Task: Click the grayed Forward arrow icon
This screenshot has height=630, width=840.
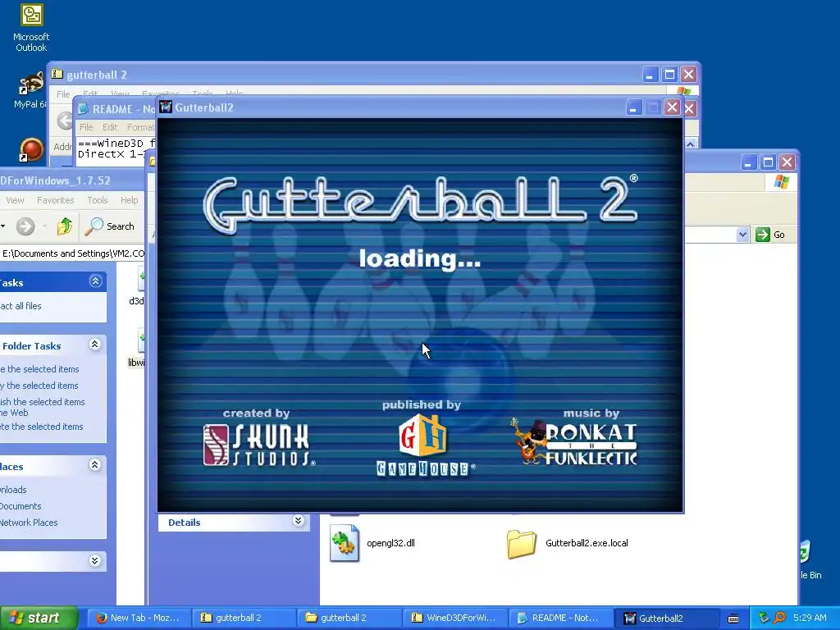Action: 25,226
